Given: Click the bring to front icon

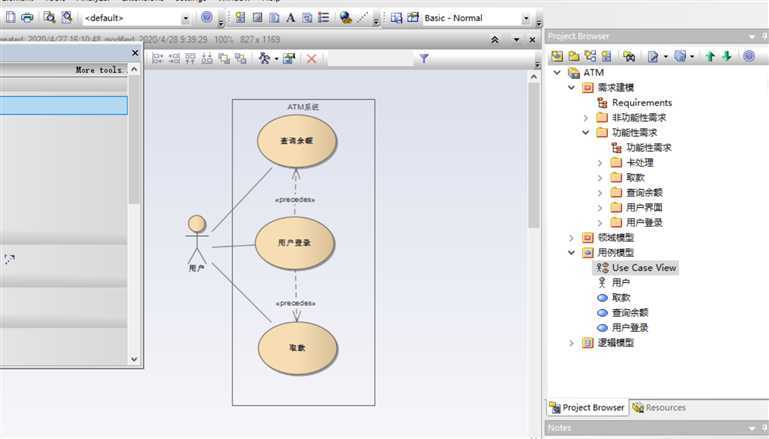Looking at the screenshot, I should 224,59.
